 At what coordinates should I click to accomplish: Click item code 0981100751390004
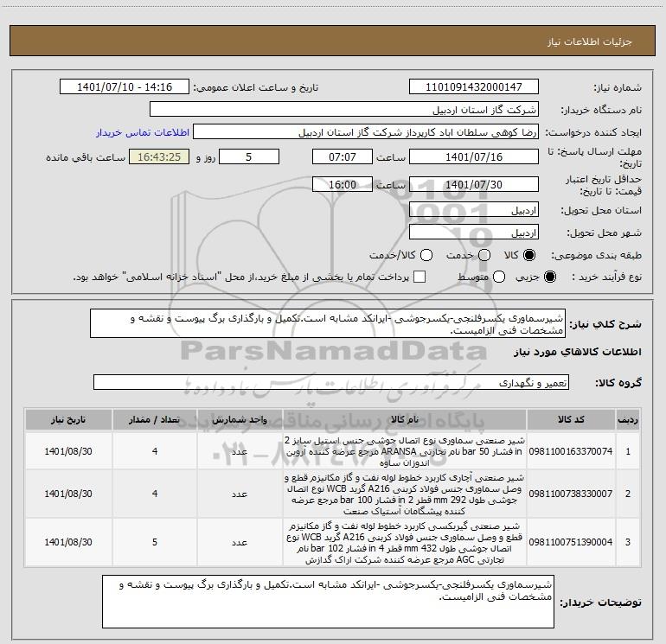pos(571,542)
